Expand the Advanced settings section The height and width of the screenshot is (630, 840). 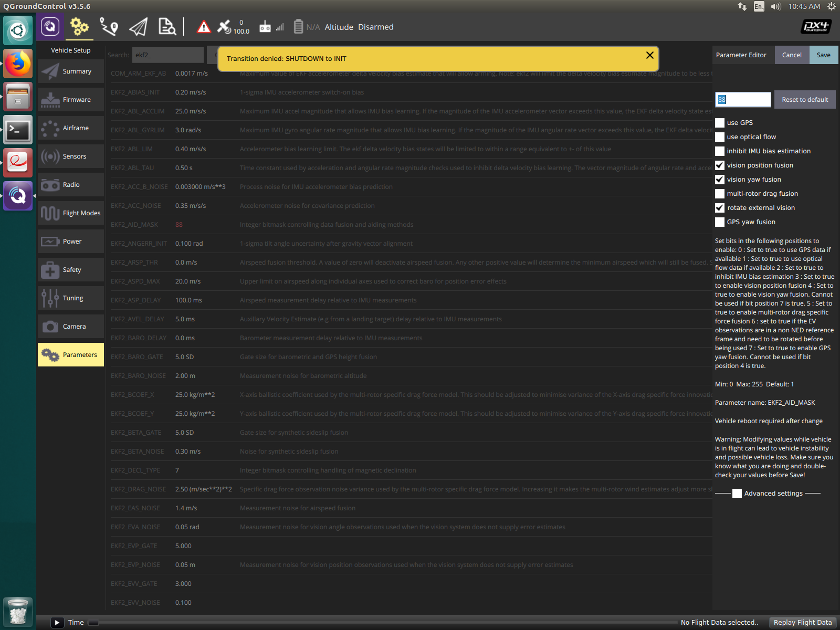tap(737, 493)
